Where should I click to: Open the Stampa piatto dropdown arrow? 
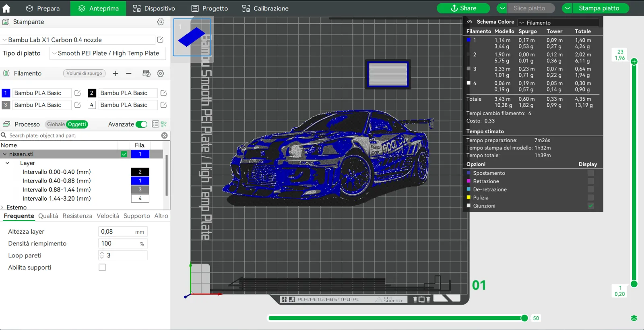click(x=567, y=8)
